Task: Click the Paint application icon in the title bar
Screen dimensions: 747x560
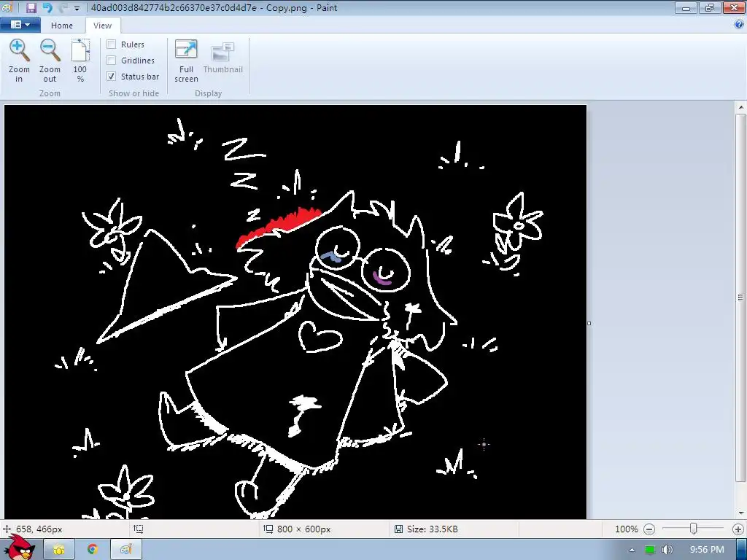Action: coord(6,7)
